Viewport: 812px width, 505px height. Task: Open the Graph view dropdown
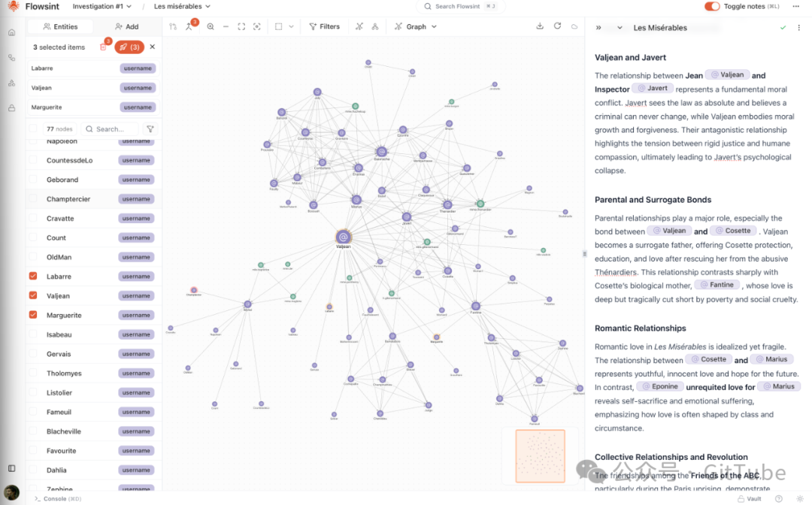click(415, 26)
